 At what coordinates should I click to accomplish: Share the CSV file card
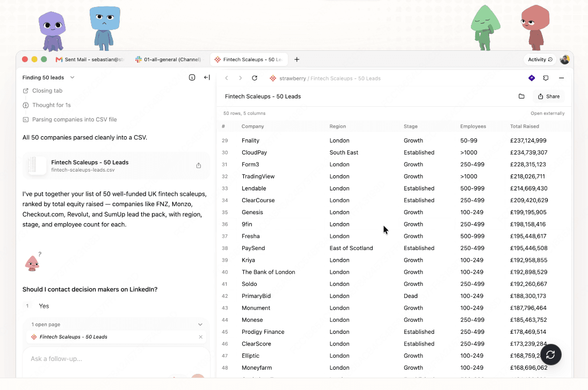tap(199, 166)
